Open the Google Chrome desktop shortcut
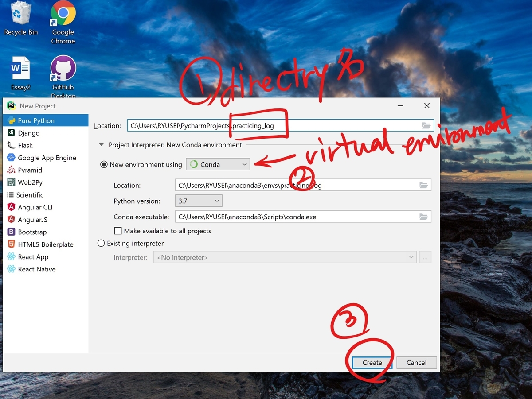 tap(63, 22)
